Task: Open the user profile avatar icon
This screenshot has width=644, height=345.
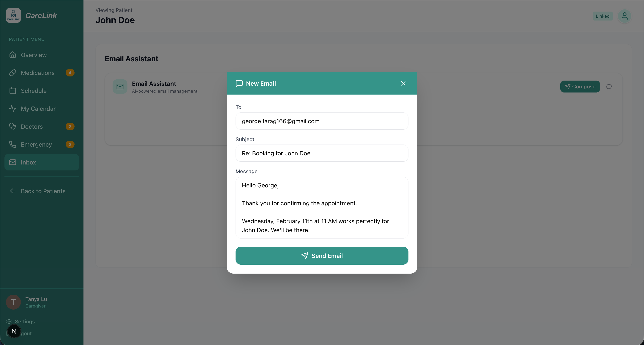Action: tap(624, 16)
